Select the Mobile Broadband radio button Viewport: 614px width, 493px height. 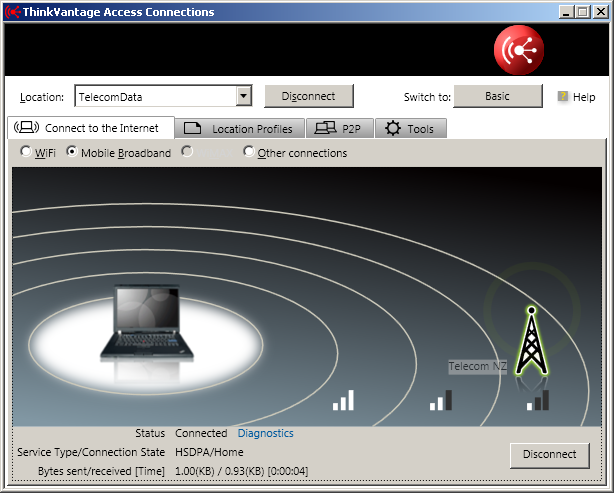[72, 152]
